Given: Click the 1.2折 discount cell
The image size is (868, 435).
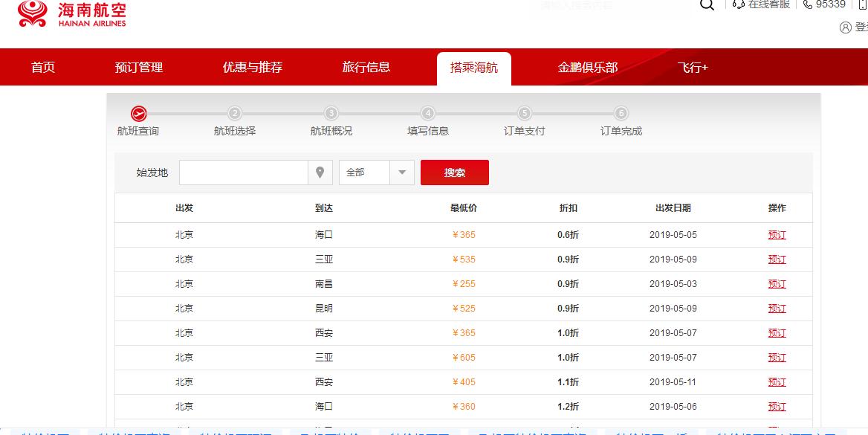Looking at the screenshot, I should click(568, 407).
